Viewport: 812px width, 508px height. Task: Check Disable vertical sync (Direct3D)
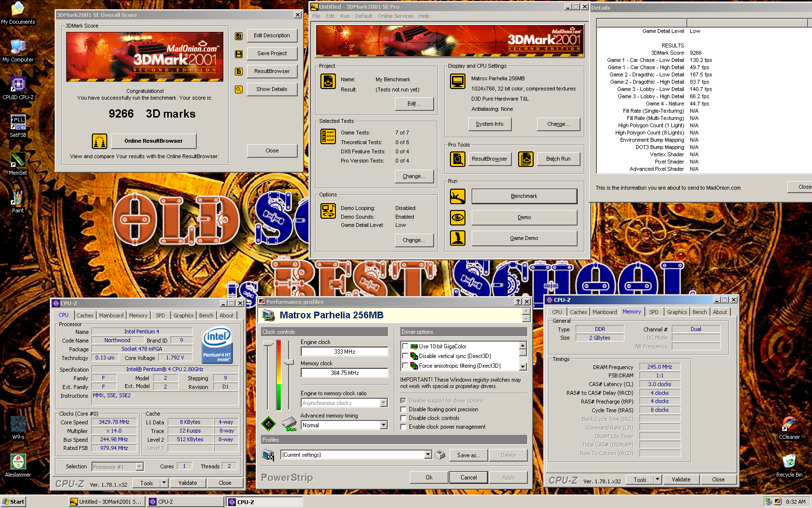tap(405, 356)
